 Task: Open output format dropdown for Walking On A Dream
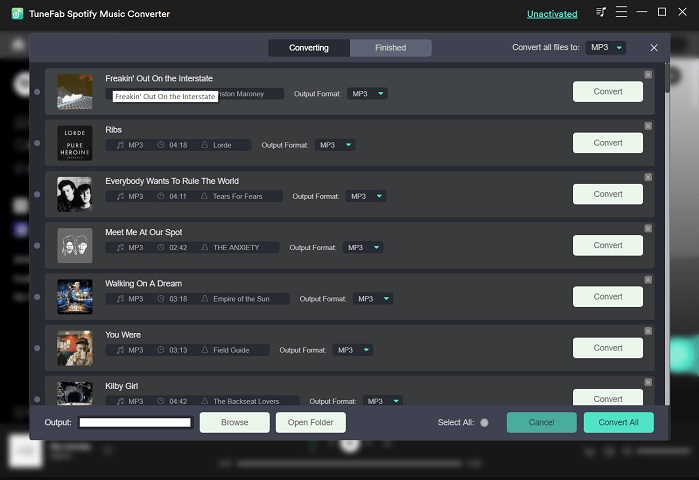(x=373, y=299)
